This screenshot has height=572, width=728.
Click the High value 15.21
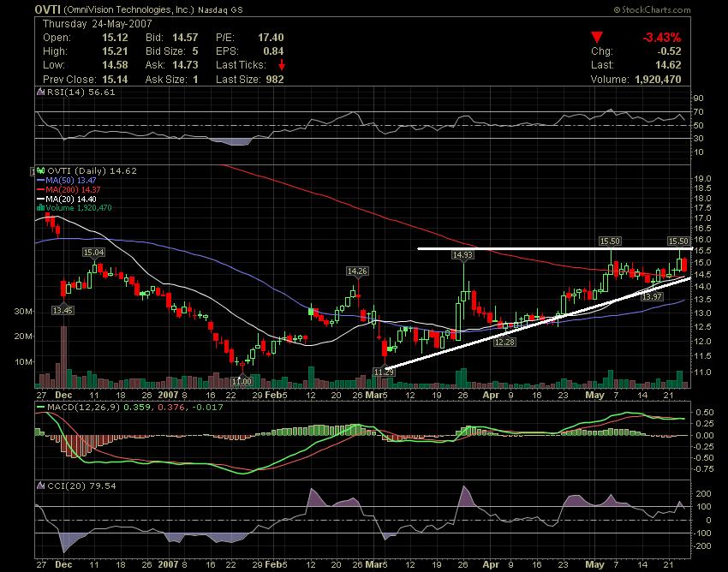click(115, 51)
